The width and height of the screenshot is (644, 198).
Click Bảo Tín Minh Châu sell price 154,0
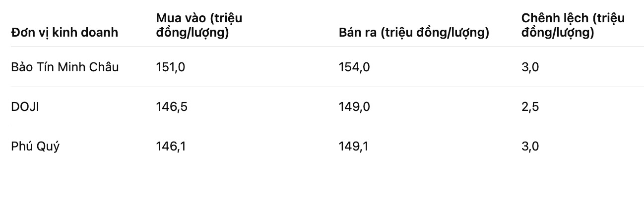(354, 67)
